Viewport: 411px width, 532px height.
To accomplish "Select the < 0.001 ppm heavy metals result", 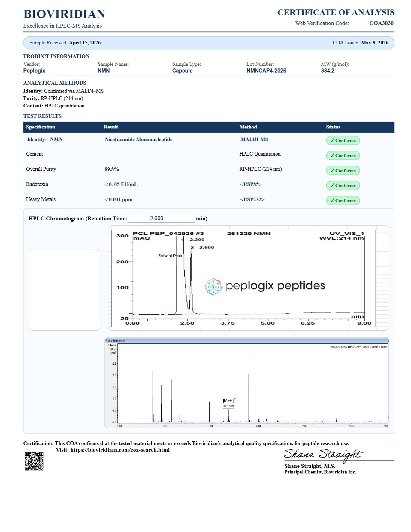I will (119, 199).
